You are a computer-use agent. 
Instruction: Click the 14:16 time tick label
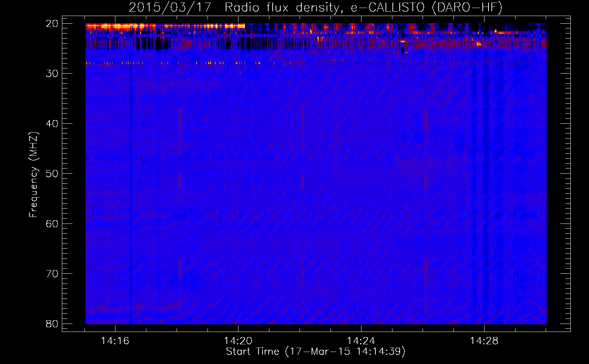pyautogui.click(x=115, y=341)
